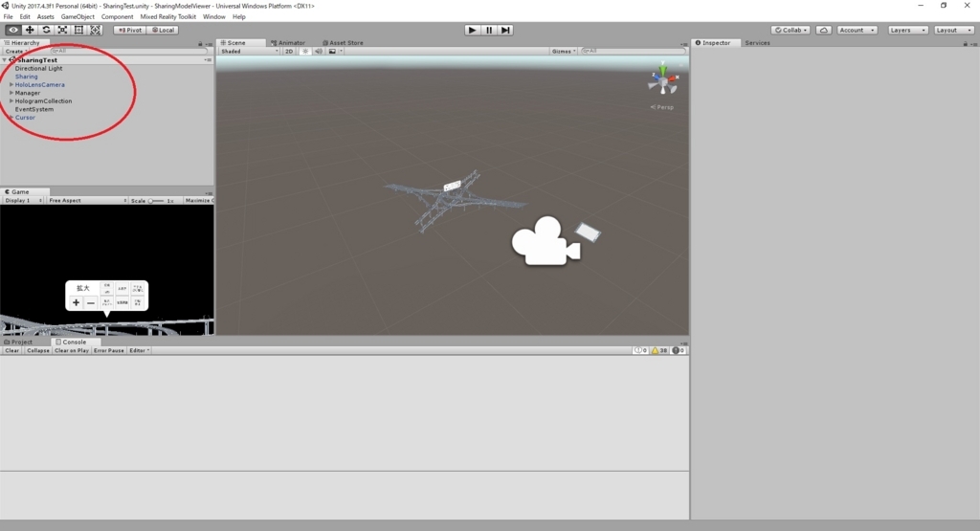
Task: Click the scene orientation gizmo
Action: click(x=662, y=79)
